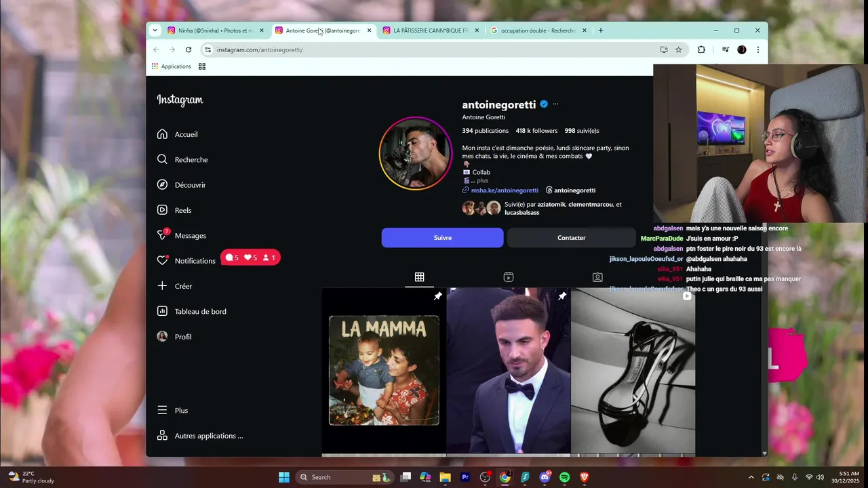The image size is (868, 488).
Task: Open the tab search dropdown arrow
Action: pyautogui.click(x=155, y=30)
